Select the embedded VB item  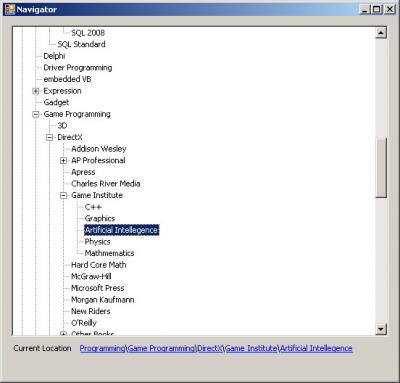(x=67, y=79)
